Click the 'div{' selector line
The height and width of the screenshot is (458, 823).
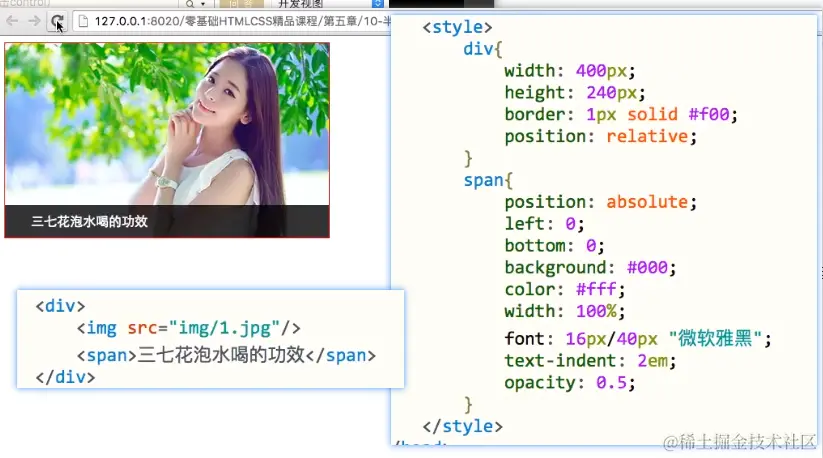click(x=482, y=49)
